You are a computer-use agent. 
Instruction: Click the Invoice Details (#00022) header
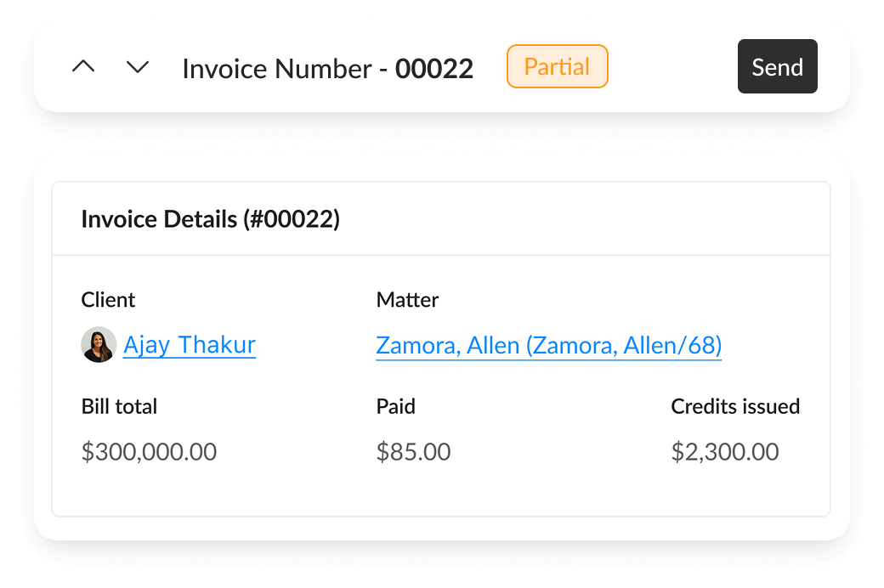point(210,219)
